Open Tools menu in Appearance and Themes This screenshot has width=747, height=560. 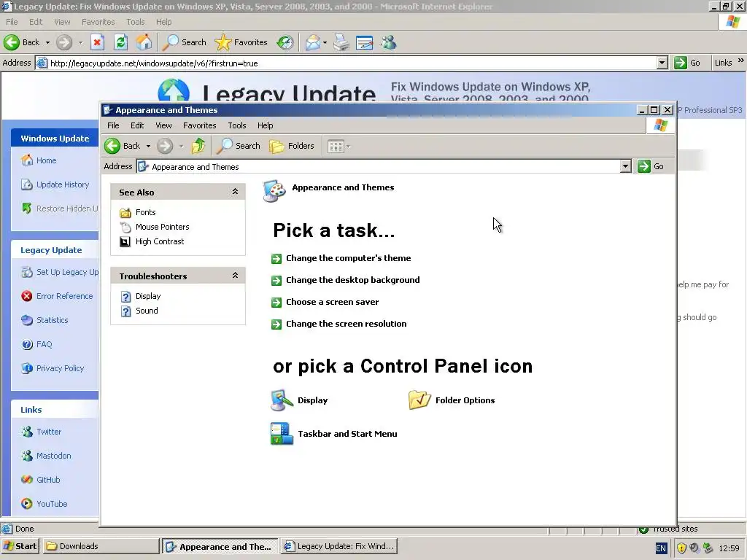tap(237, 125)
